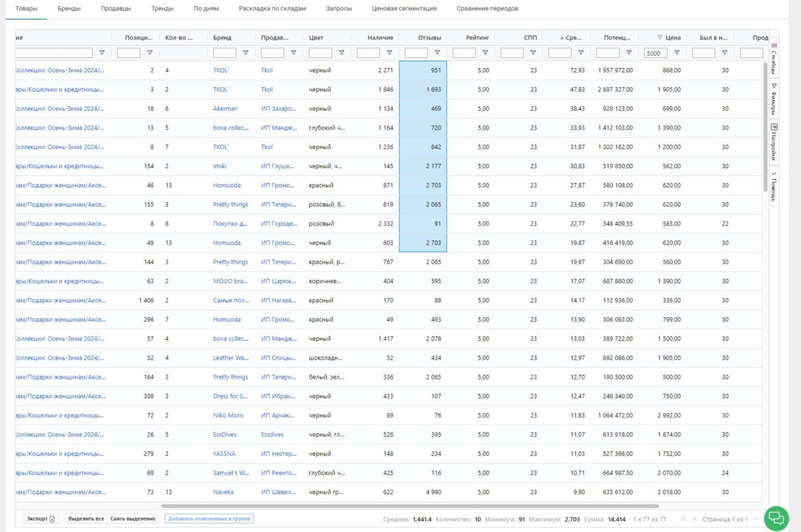The height and width of the screenshot is (532, 801).
Task: Click the Цена filter input containing 5000
Action: [656, 53]
